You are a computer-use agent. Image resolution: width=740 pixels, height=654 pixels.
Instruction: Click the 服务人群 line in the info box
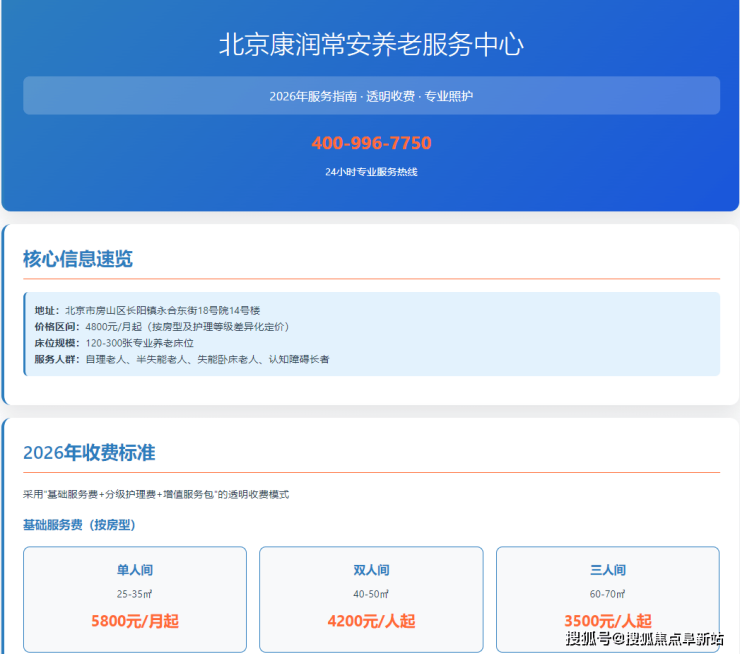point(181,358)
